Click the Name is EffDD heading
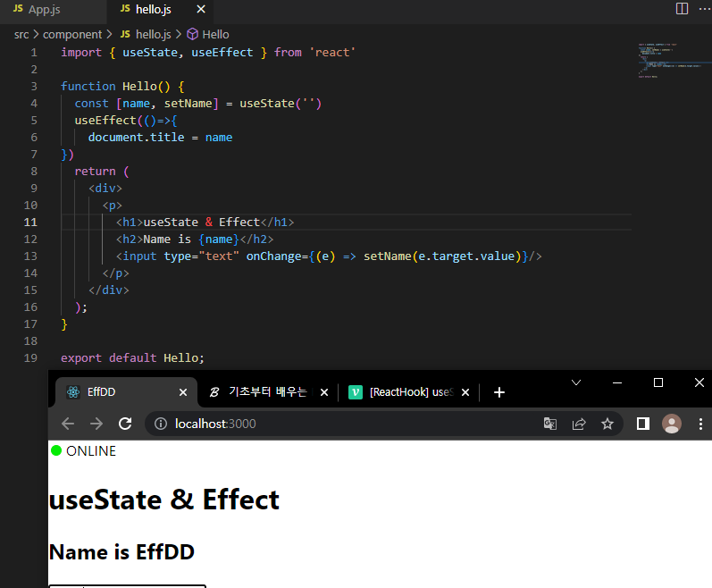The height and width of the screenshot is (588, 712). pyautogui.click(x=121, y=552)
